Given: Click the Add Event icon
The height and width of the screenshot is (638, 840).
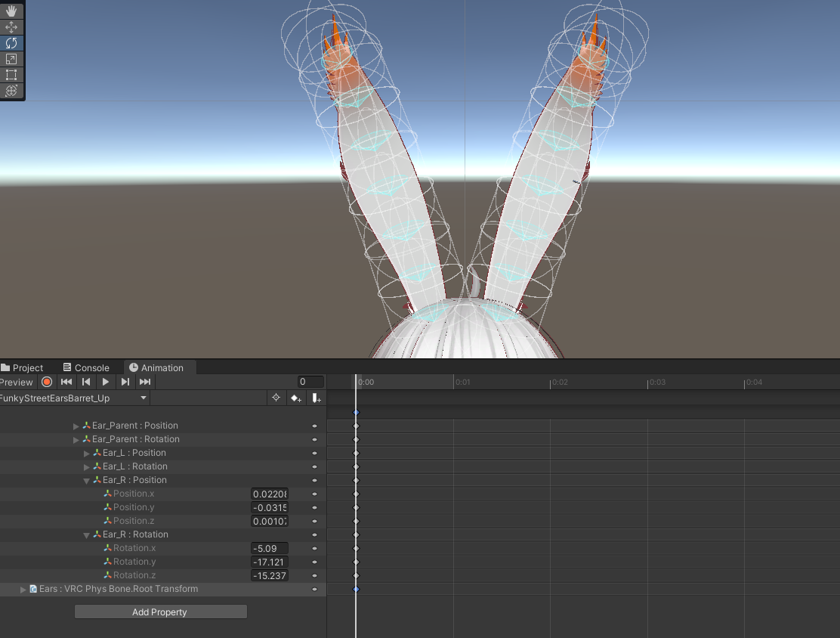Looking at the screenshot, I should (x=316, y=398).
